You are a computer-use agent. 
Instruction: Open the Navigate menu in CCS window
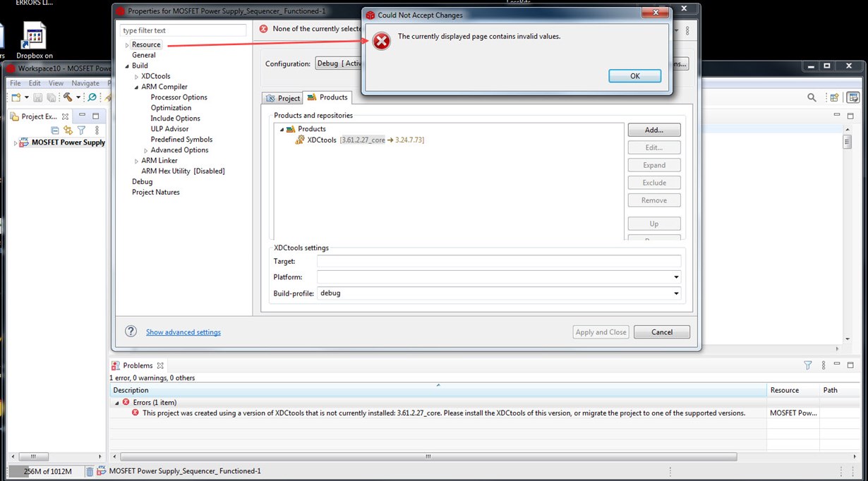point(85,83)
